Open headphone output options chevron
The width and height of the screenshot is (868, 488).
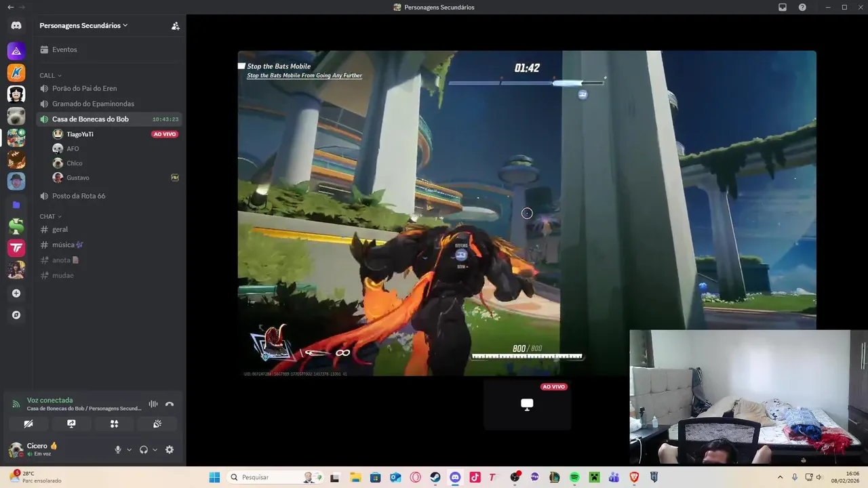[x=155, y=449]
